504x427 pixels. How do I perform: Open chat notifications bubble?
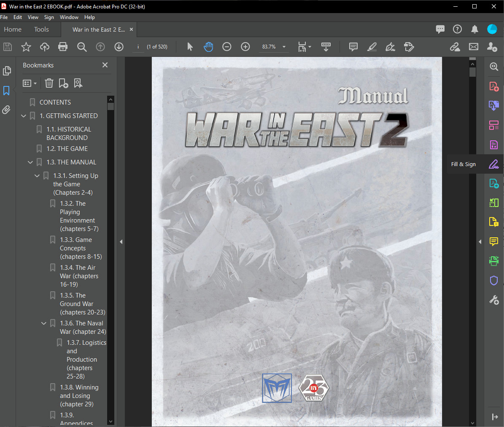coord(440,29)
